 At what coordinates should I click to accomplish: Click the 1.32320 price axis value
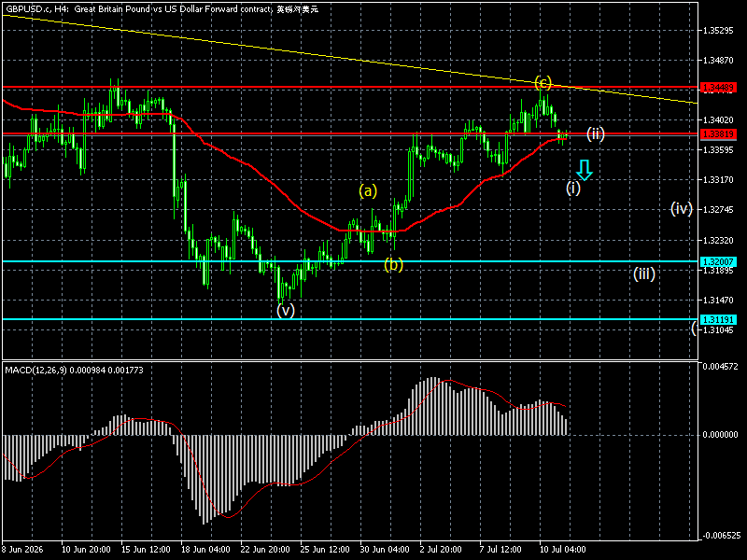tap(718, 241)
